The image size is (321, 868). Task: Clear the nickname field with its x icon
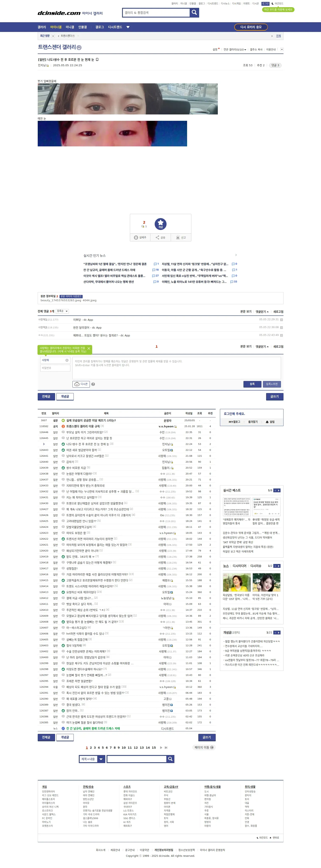(x=67, y=360)
